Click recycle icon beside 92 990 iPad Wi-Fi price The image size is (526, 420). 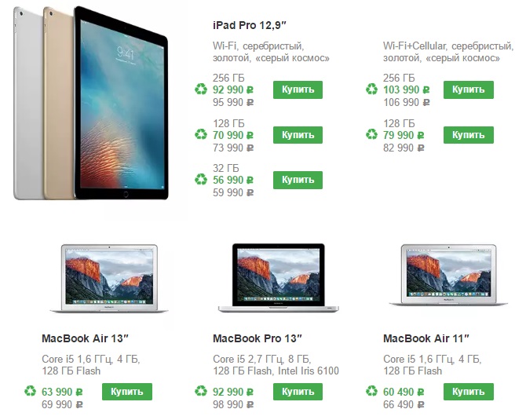201,89
